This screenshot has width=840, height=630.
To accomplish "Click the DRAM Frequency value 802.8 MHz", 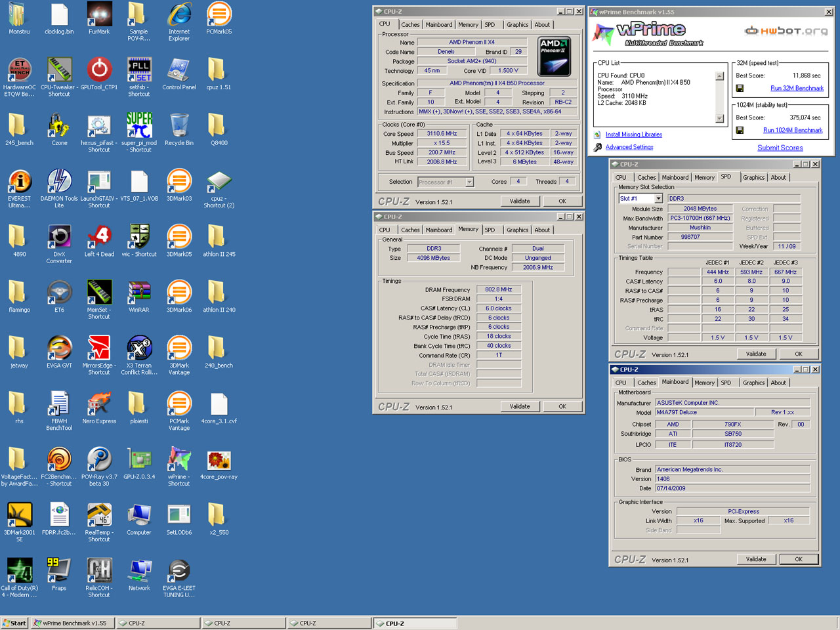I will click(x=499, y=289).
